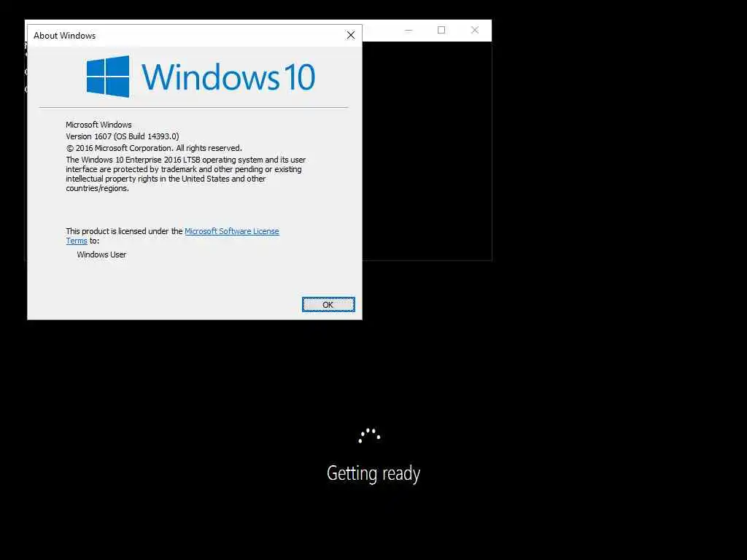This screenshot has height=560, width=747.
Task: Select the '© 2016 Microsoft Corporation' copyright line
Action: pyautogui.click(x=154, y=148)
